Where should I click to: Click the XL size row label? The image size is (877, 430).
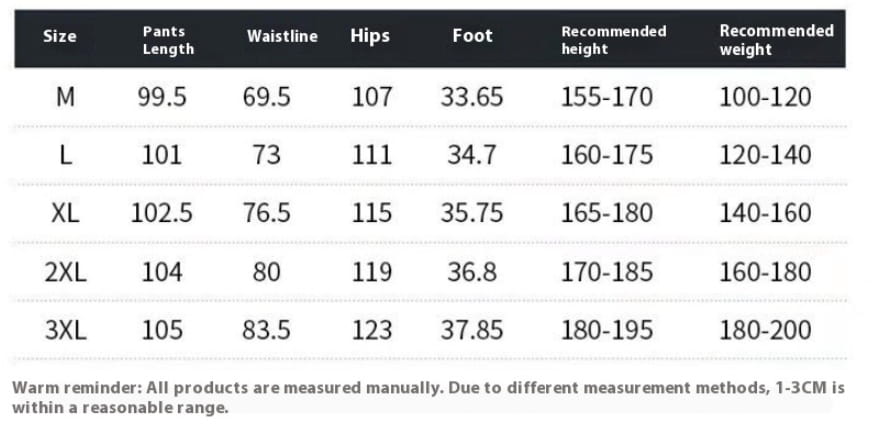[x=65, y=213]
